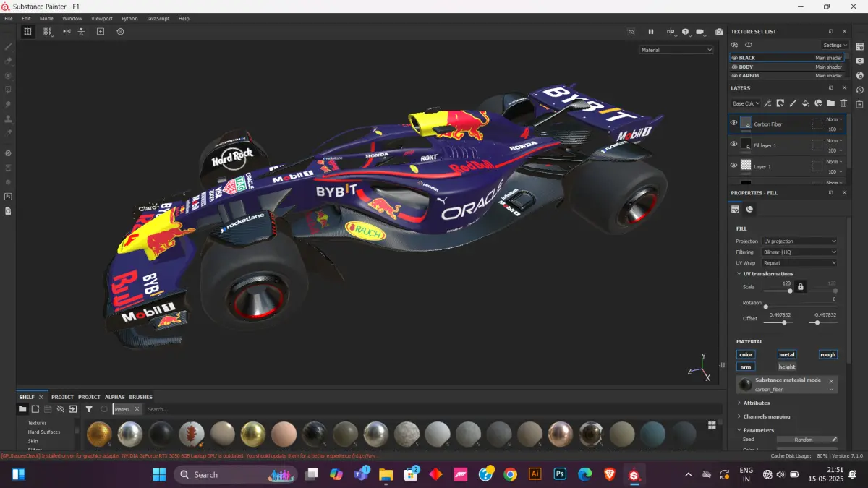
Task: Hide the BODY texture set
Action: 734,67
